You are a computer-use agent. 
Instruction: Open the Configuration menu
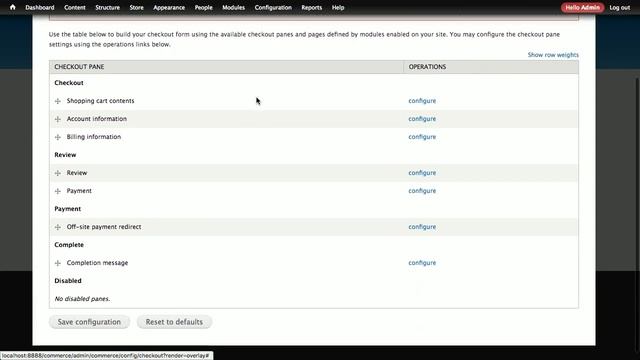[x=273, y=7]
